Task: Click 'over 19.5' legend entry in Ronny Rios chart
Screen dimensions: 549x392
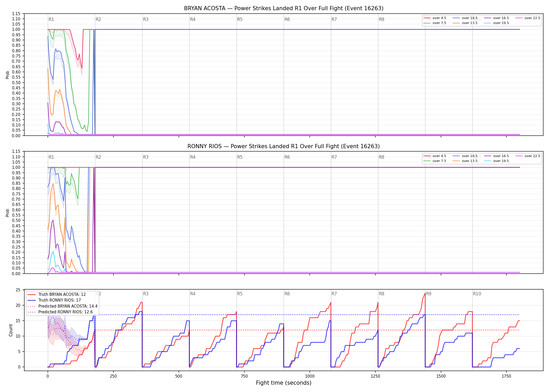Action: [496, 161]
